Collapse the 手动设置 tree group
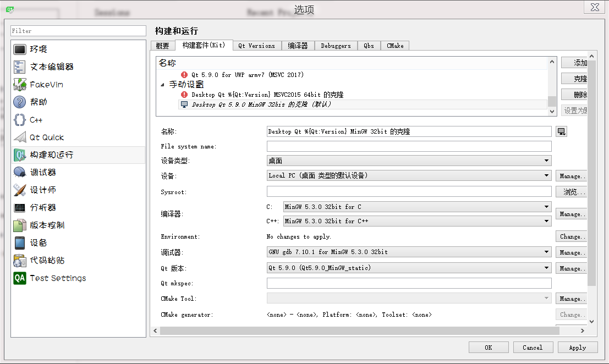This screenshot has height=364, width=609. click(162, 85)
